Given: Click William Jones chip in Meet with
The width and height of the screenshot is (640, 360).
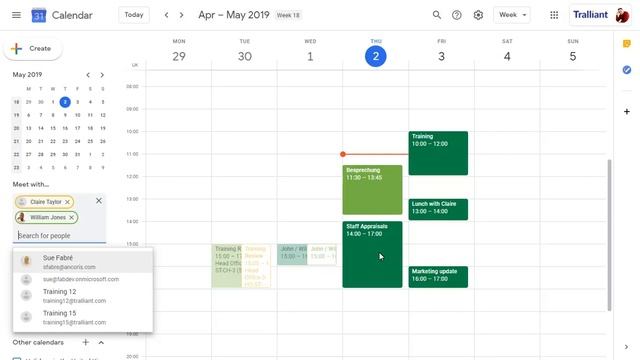Looking at the screenshot, I should click(x=46, y=217).
